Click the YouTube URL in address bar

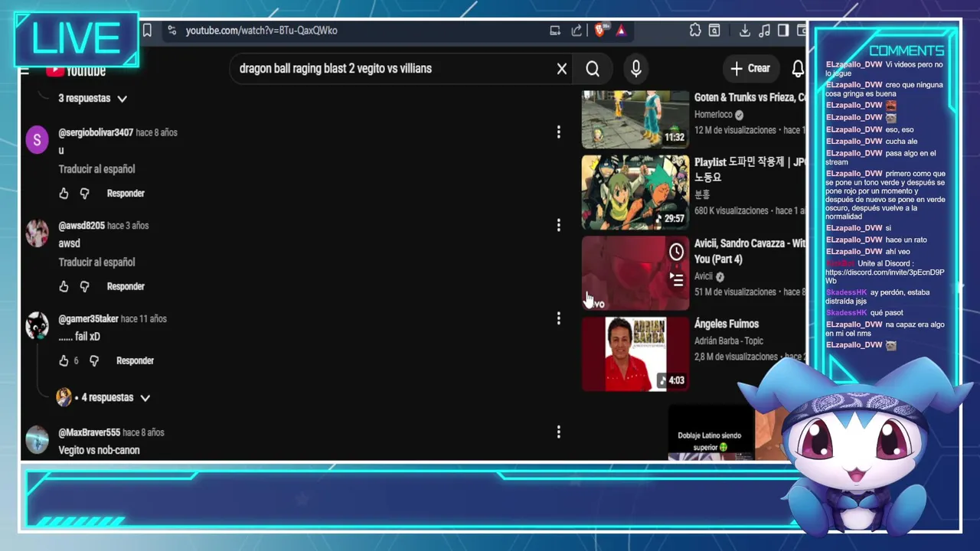coord(261,31)
